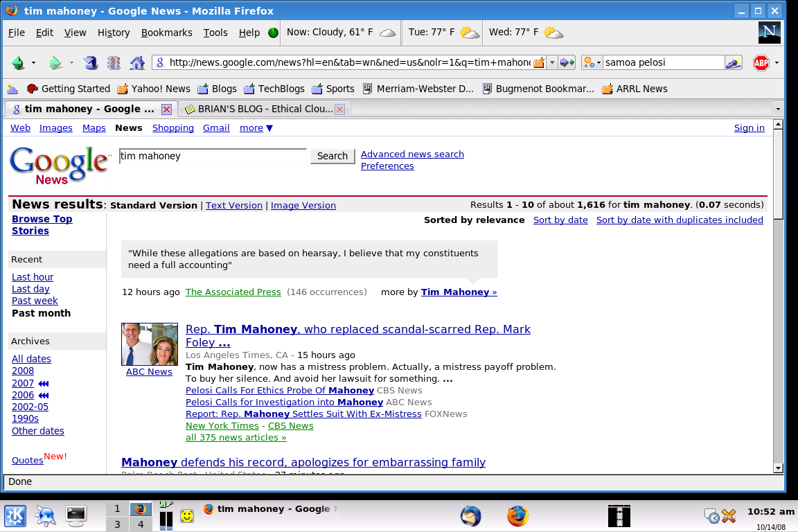Open the ARRL News bookmark
Screen dimensions: 798x532
[635, 89]
